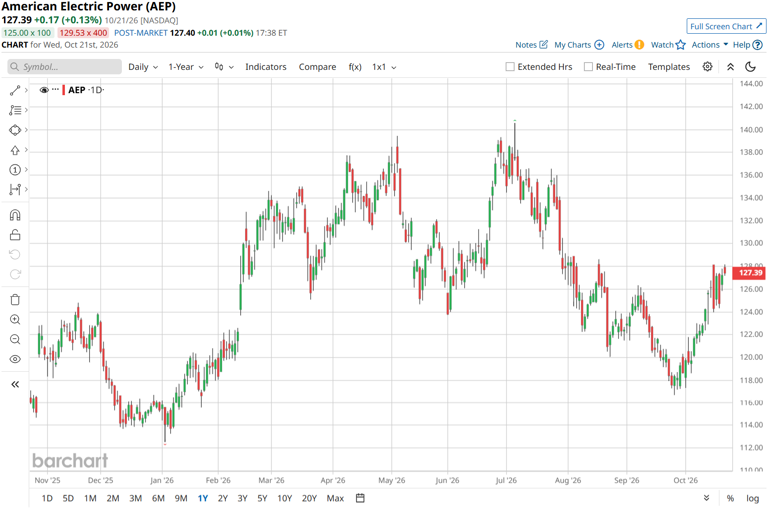The width and height of the screenshot is (768, 509).
Task: Toggle visibility of all drawings
Action: (15, 359)
